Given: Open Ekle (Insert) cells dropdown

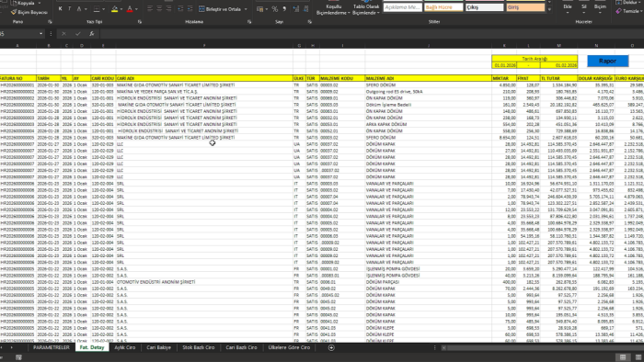Looking at the screenshot, I should (568, 9).
